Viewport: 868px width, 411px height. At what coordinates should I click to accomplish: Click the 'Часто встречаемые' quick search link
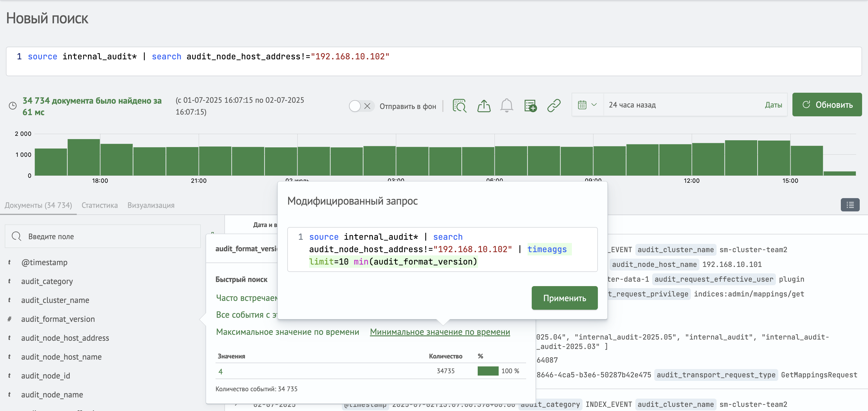246,298
